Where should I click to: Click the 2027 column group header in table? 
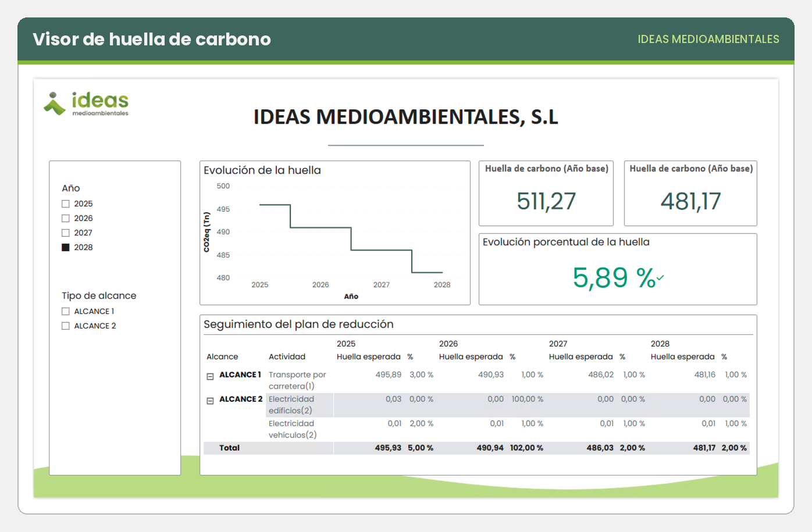coord(558,344)
